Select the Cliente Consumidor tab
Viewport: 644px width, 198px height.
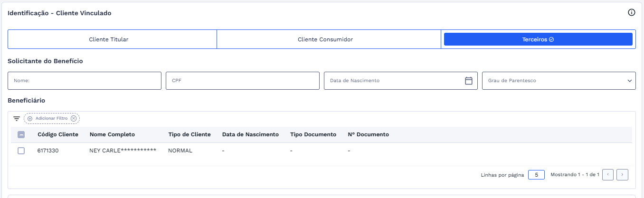coord(325,39)
